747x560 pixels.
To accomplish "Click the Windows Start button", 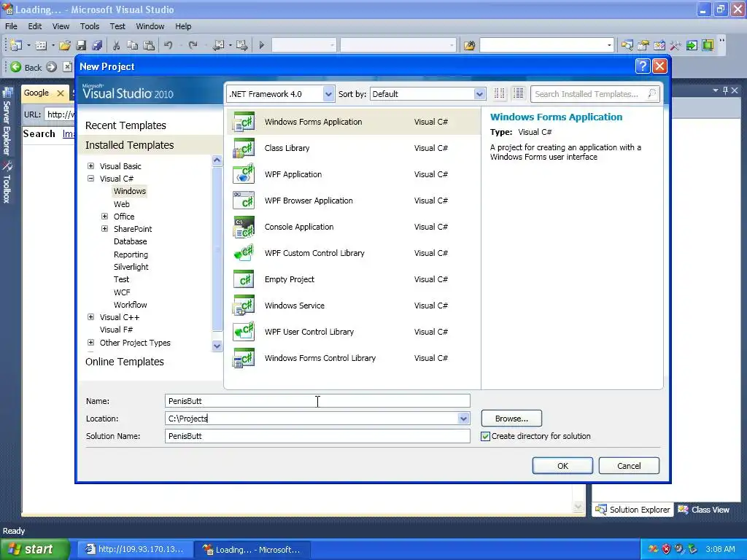I will (x=34, y=550).
